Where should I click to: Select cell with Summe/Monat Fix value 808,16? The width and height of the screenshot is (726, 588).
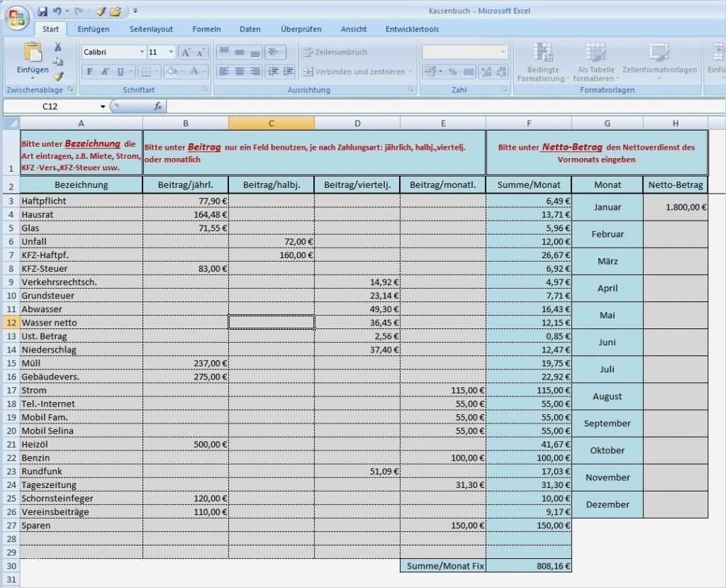pyautogui.click(x=528, y=565)
